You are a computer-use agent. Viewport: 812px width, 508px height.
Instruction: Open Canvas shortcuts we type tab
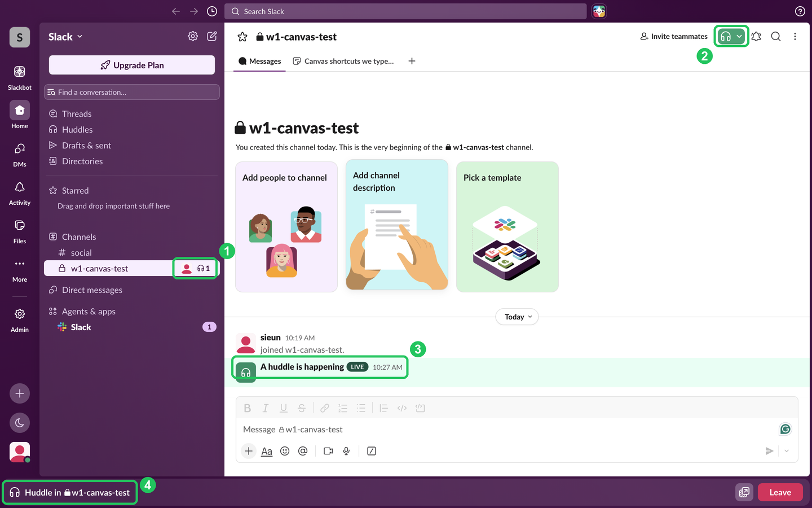tap(343, 61)
